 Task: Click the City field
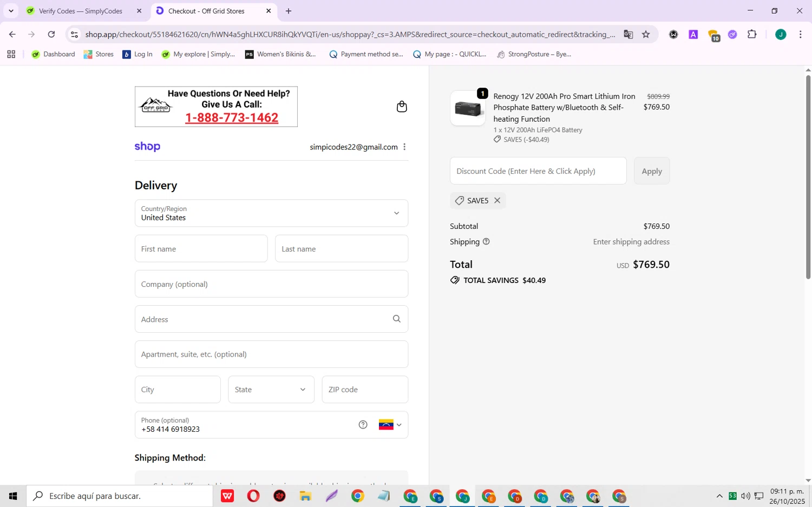(178, 390)
